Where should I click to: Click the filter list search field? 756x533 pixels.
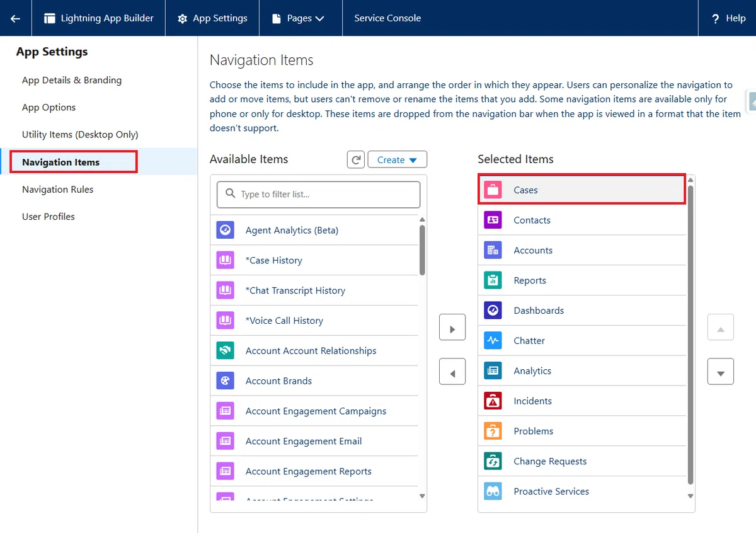(318, 195)
